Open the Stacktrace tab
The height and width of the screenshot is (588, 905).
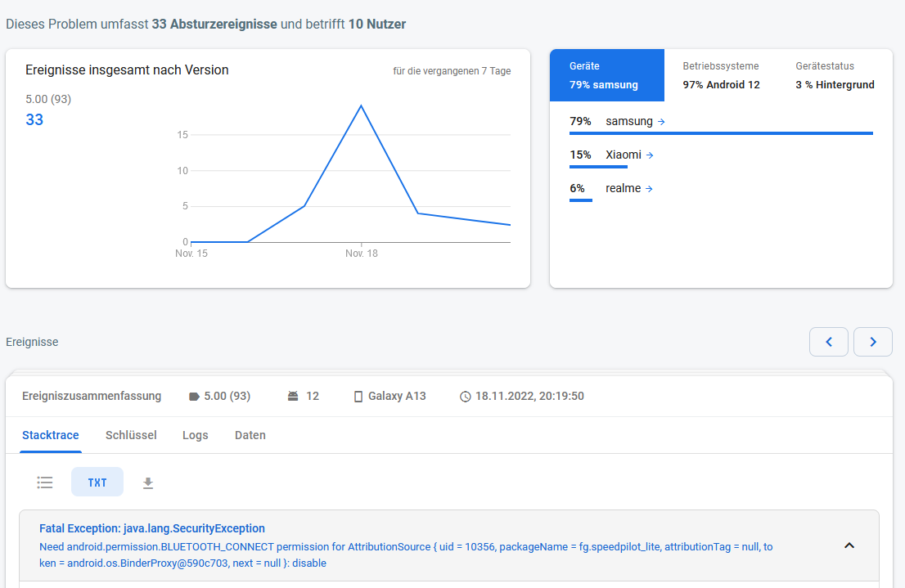coord(51,435)
